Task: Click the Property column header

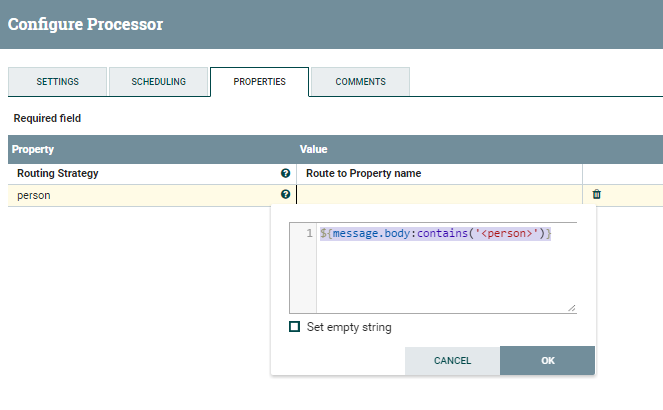Action: 33,149
